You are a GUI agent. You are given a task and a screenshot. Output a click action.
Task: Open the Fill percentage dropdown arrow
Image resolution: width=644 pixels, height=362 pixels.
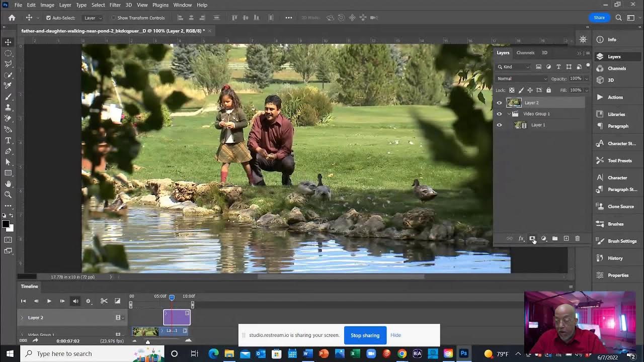(587, 90)
